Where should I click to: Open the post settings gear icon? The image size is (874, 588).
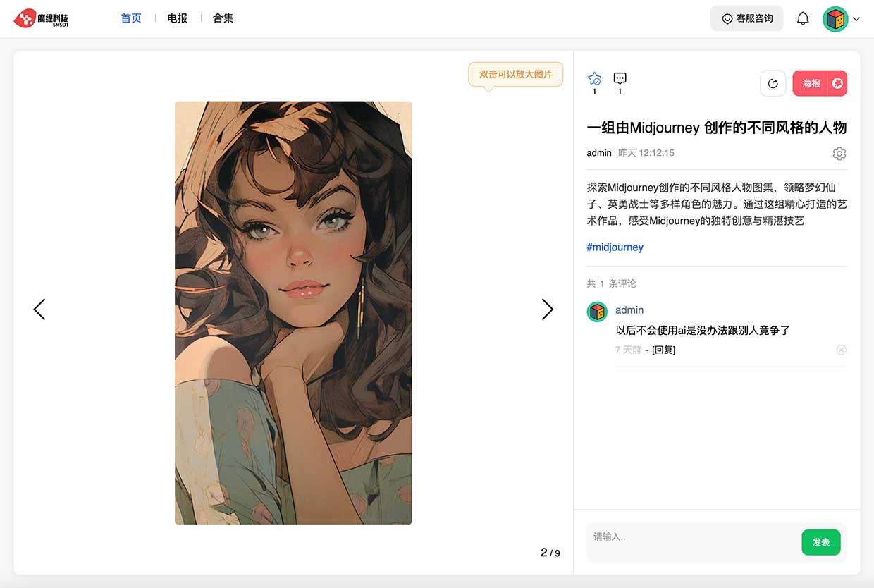pos(839,154)
